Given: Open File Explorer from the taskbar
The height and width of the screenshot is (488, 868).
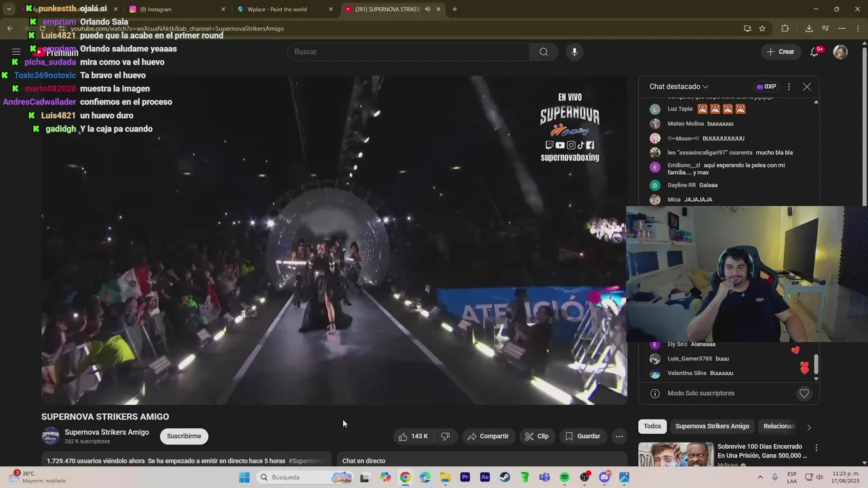Looking at the screenshot, I should (445, 477).
